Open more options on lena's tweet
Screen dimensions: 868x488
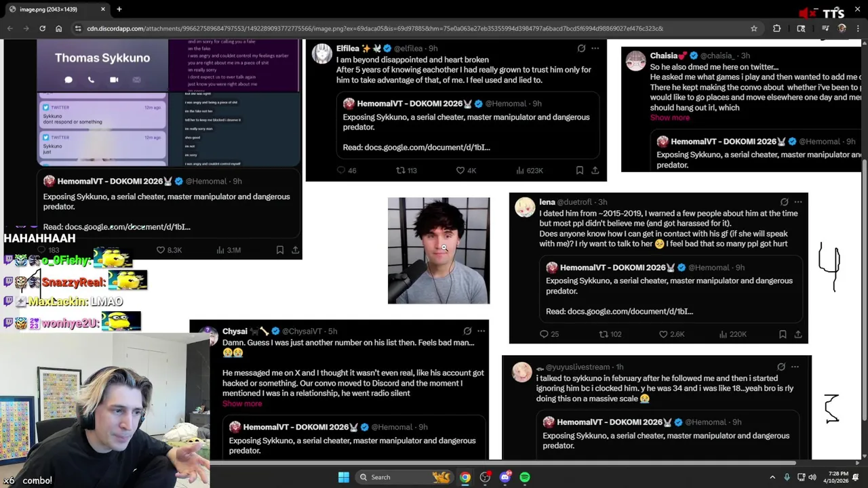coord(798,202)
